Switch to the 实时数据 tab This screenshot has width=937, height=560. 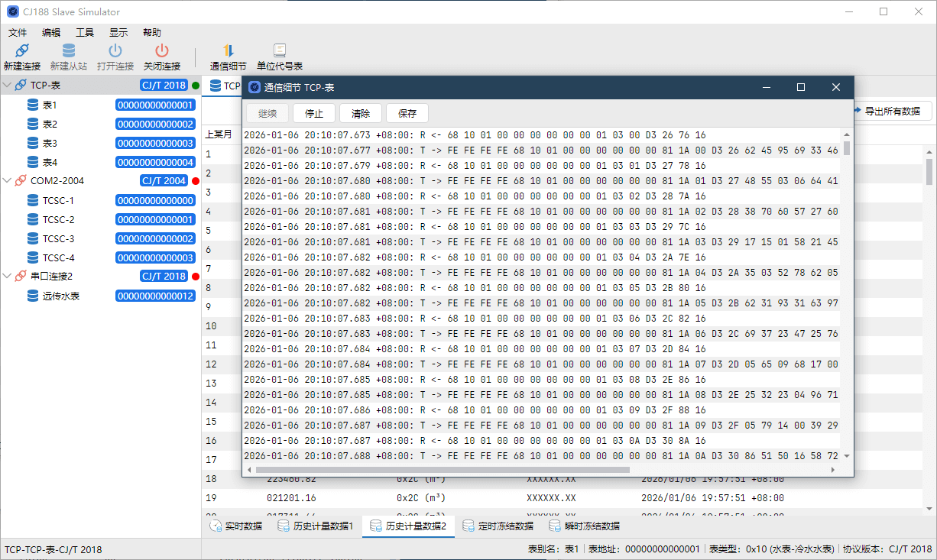point(235,526)
